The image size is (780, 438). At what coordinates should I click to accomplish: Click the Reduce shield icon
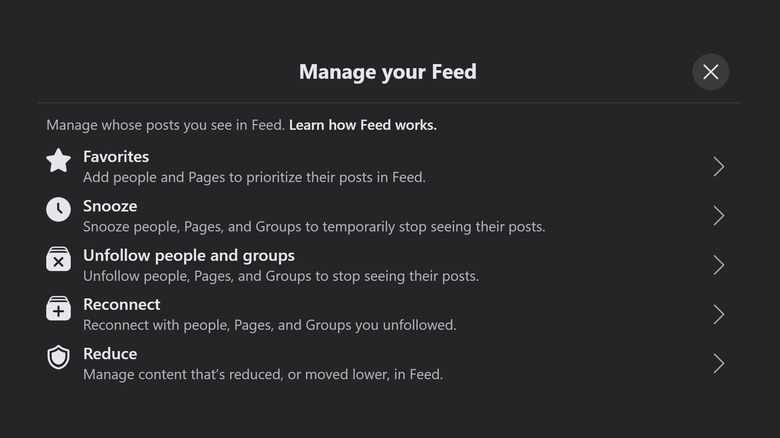59,358
